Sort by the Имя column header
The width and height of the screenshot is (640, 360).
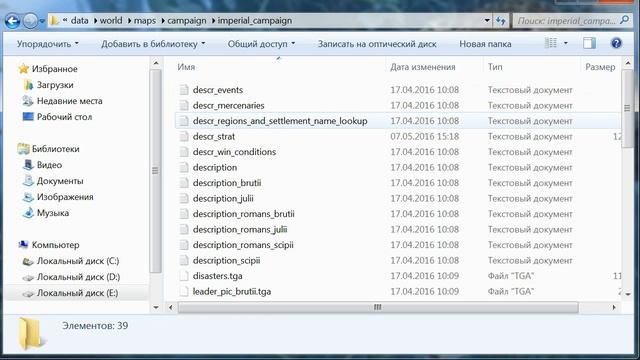186,67
